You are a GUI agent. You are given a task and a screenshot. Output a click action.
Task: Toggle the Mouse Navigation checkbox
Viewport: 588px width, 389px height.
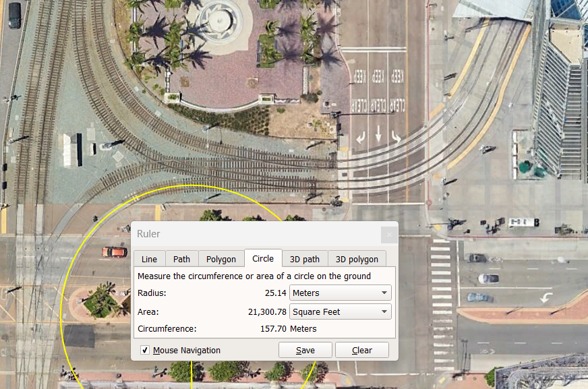tap(145, 351)
